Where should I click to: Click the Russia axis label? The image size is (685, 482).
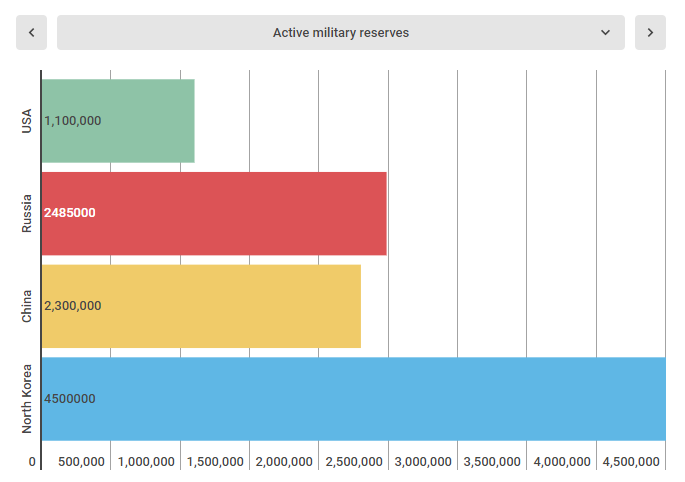click(27, 213)
